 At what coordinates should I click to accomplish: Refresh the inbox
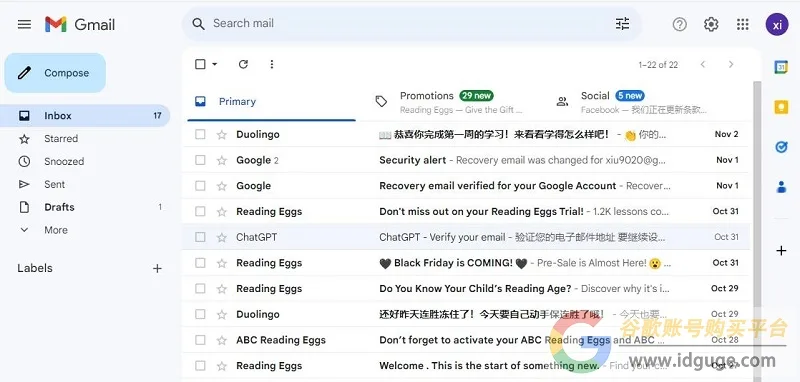pyautogui.click(x=243, y=64)
